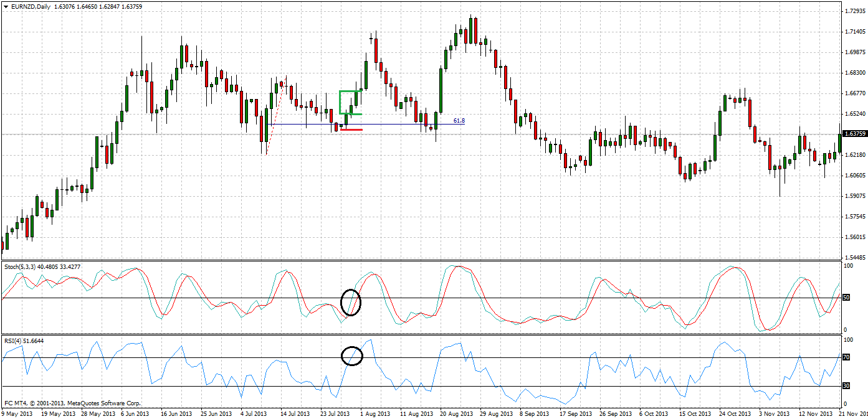868x419 pixels.
Task: Click the EURNZD,Daily chart title
Action: 32,6
